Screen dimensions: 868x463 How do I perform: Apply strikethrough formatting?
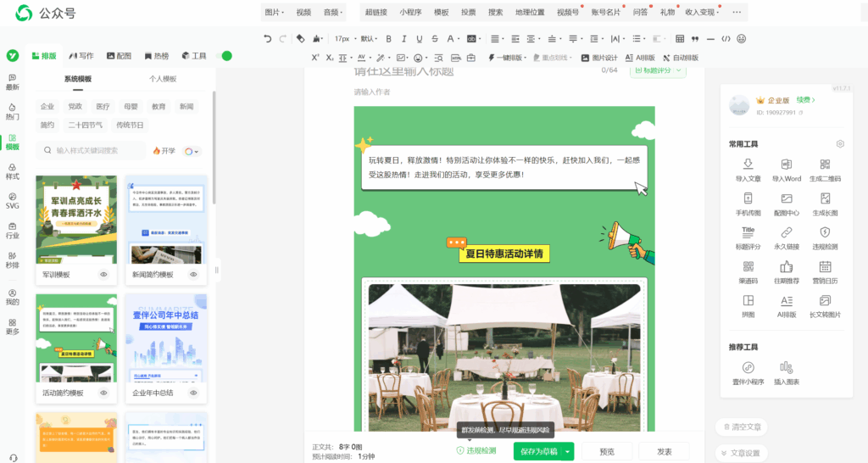(x=435, y=39)
